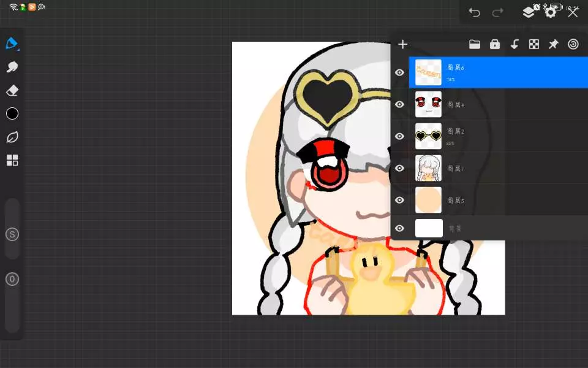
Task: Click the orange app notification icon
Action: (x=32, y=7)
